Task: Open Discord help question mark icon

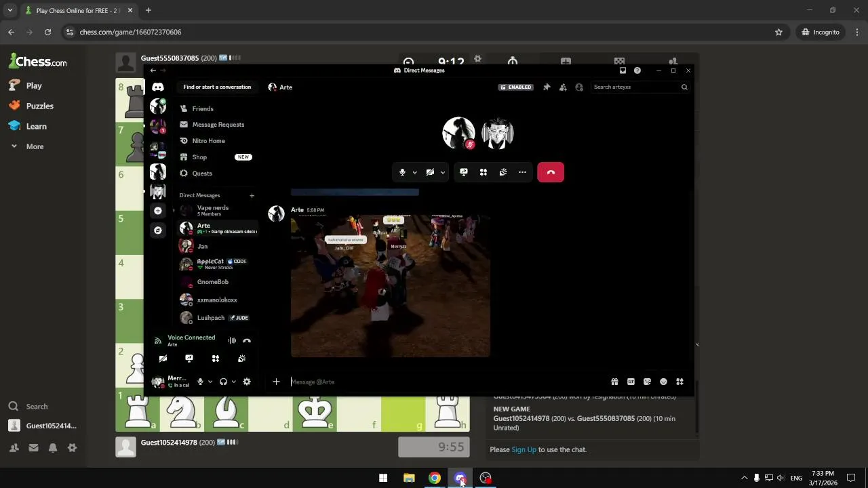Action: (x=637, y=70)
